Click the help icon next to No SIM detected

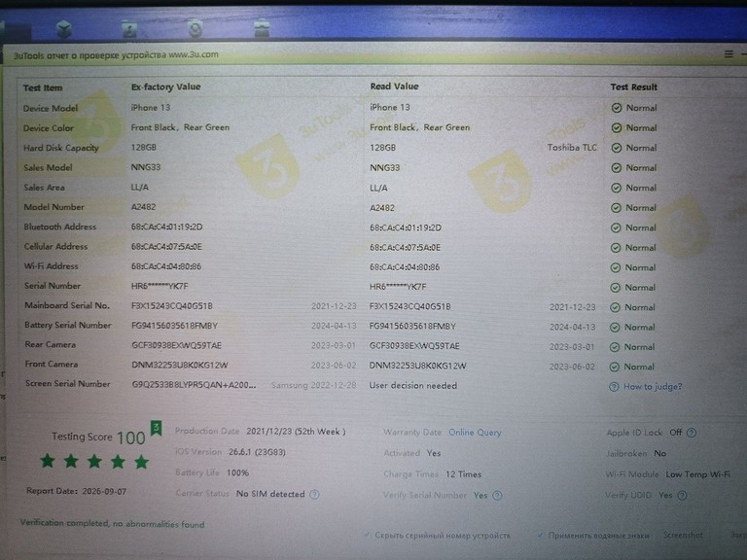[x=314, y=494]
